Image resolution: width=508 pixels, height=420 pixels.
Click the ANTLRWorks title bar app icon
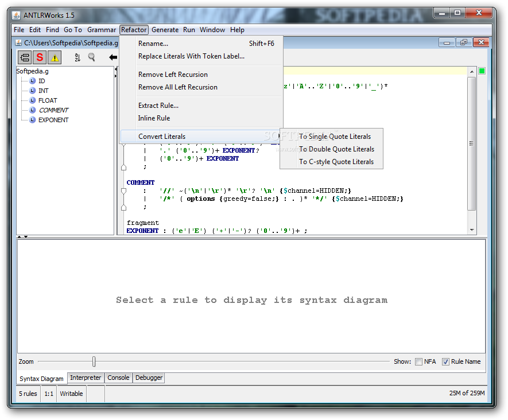16,15
